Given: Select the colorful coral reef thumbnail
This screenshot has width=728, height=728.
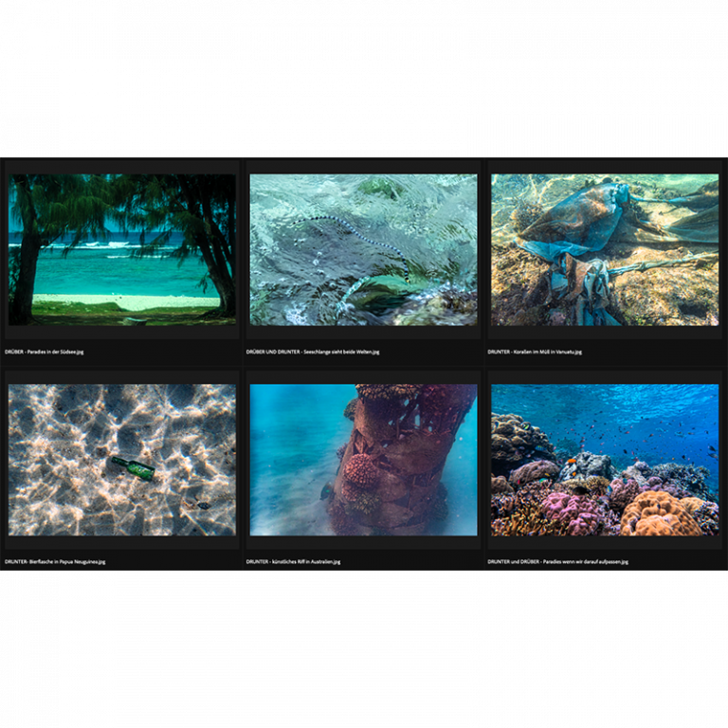Looking at the screenshot, I should click(x=605, y=460).
